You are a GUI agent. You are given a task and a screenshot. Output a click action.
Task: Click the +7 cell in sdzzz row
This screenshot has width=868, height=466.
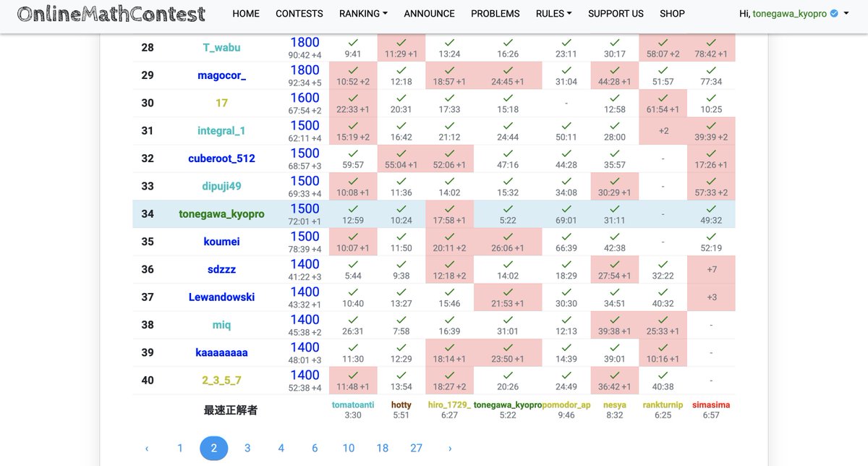[x=712, y=269]
